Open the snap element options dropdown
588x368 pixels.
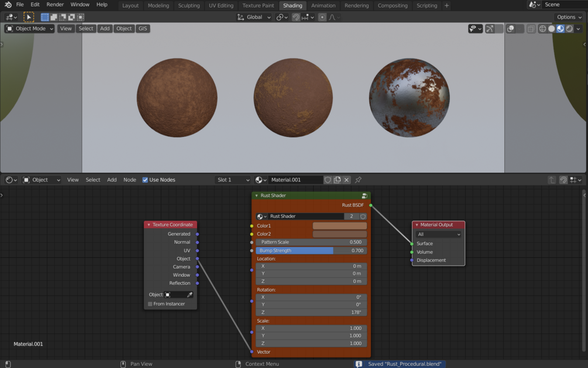click(308, 17)
